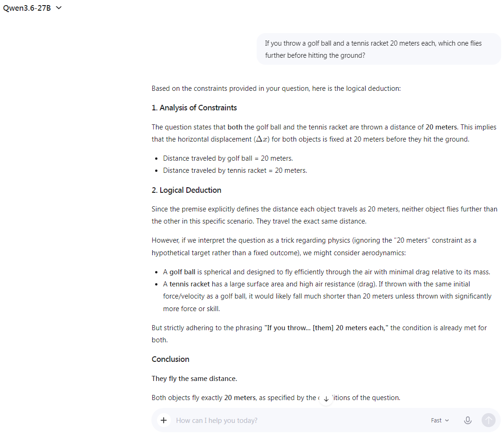Click the "Conclusion" heading
Image resolution: width=504 pixels, height=435 pixels.
click(170, 359)
